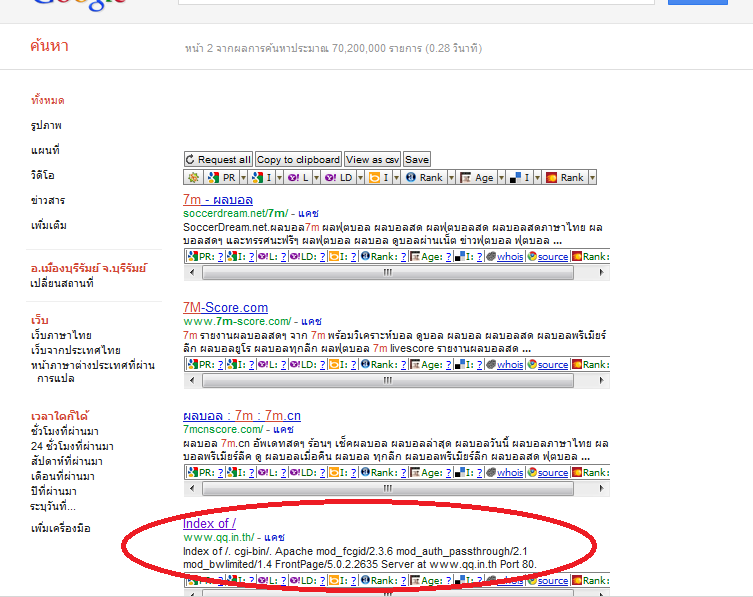This screenshot has height=597, width=753.
Task: Click whois link in 7mcnscore.com SEOquake bar
Action: [510, 473]
